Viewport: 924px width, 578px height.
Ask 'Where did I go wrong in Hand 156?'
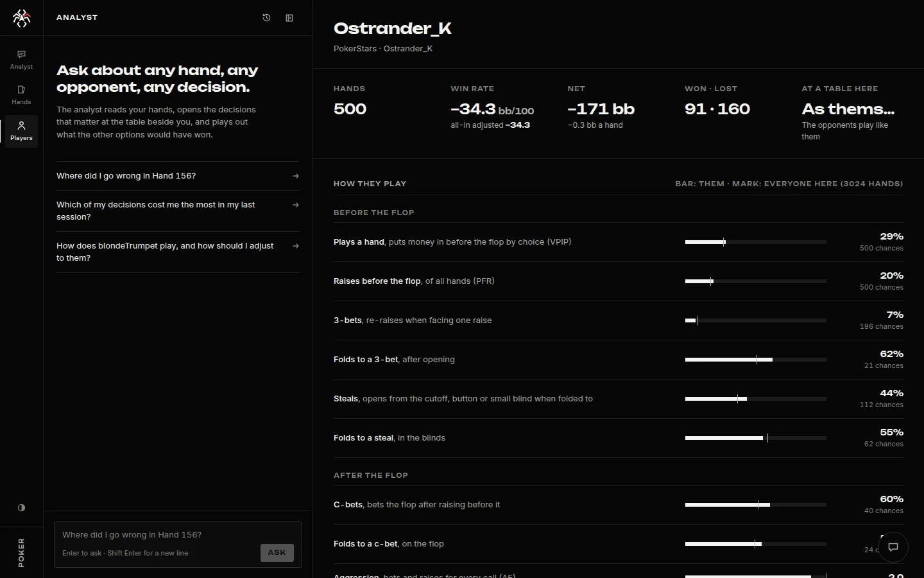click(x=178, y=176)
